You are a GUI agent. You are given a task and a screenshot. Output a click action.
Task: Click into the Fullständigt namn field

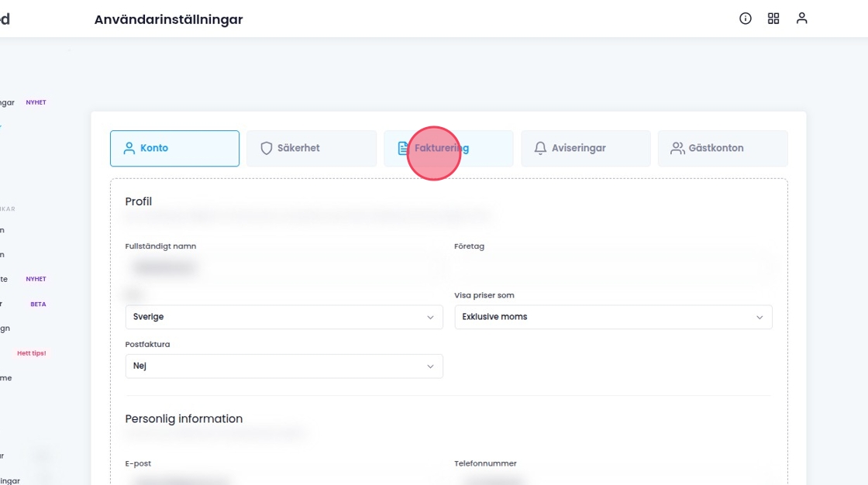(x=284, y=267)
